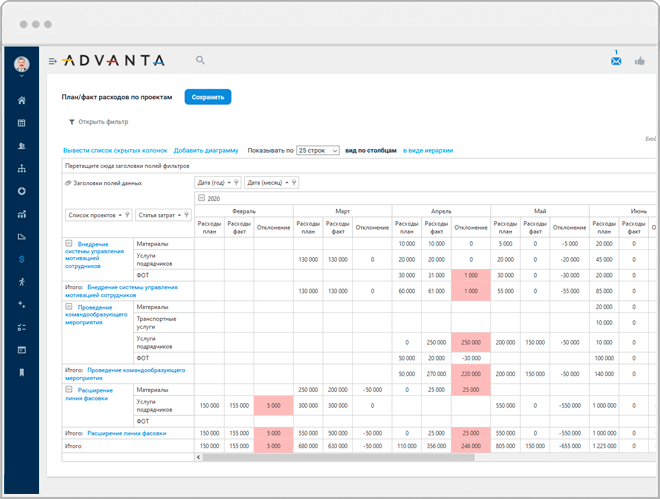Image resolution: width=660 pixels, height=499 pixels.
Task: Collapse Расширение линии фасовки row
Action: [x=69, y=389]
